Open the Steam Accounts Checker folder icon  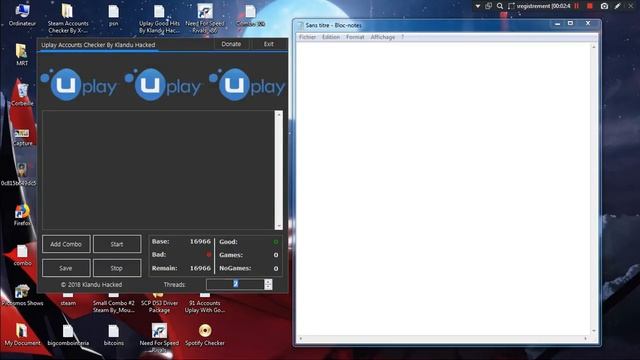[x=68, y=18]
